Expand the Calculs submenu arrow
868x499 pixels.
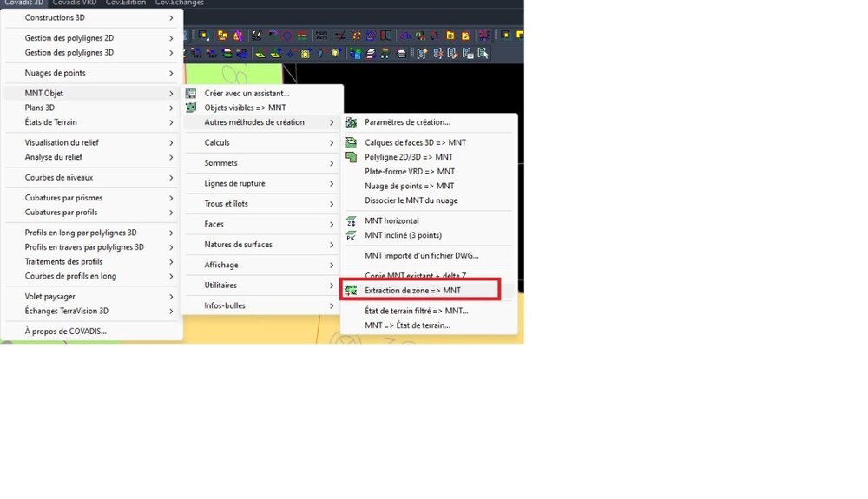coord(332,142)
